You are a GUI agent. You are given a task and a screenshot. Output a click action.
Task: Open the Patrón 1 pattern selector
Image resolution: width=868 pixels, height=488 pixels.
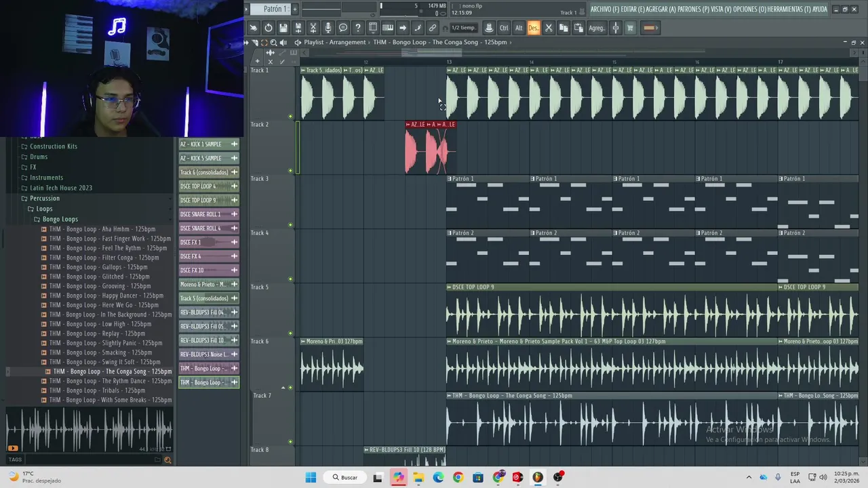point(270,9)
